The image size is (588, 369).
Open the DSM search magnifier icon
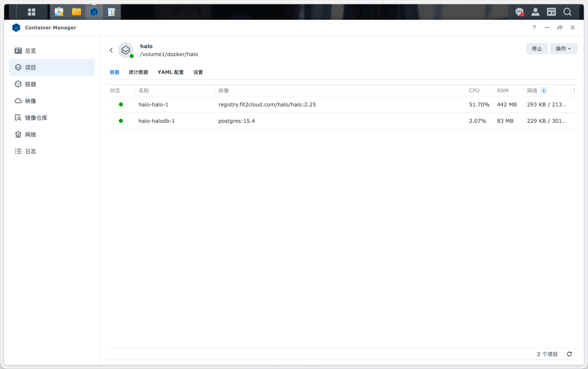(x=567, y=12)
